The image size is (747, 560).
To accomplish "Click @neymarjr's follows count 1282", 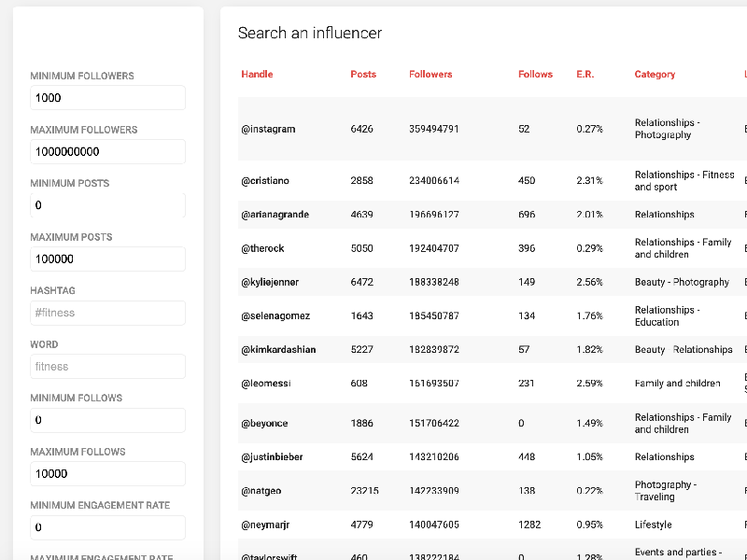I will click(x=529, y=525).
